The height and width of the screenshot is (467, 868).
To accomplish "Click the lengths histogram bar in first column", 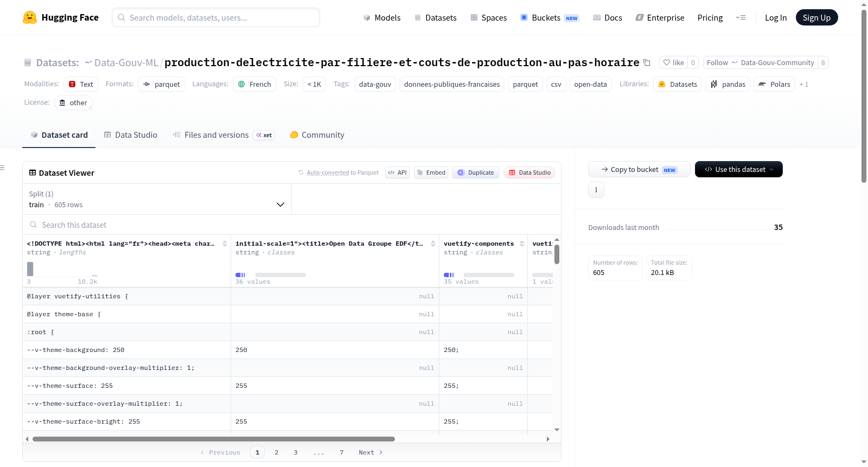I will click(x=30, y=269).
